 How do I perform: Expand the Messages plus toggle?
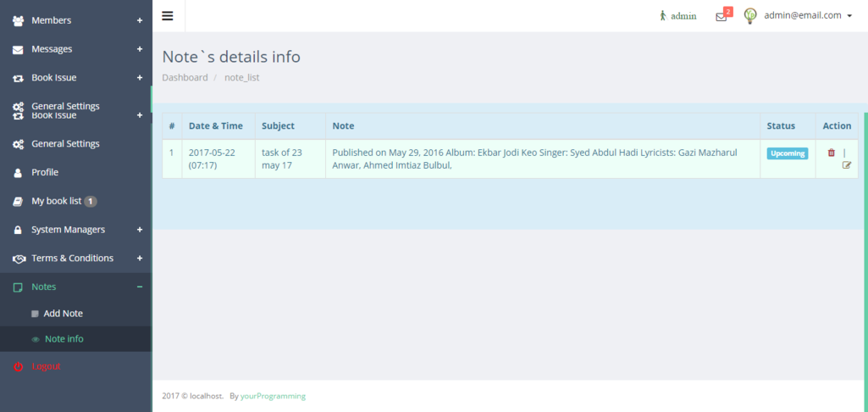click(x=140, y=49)
